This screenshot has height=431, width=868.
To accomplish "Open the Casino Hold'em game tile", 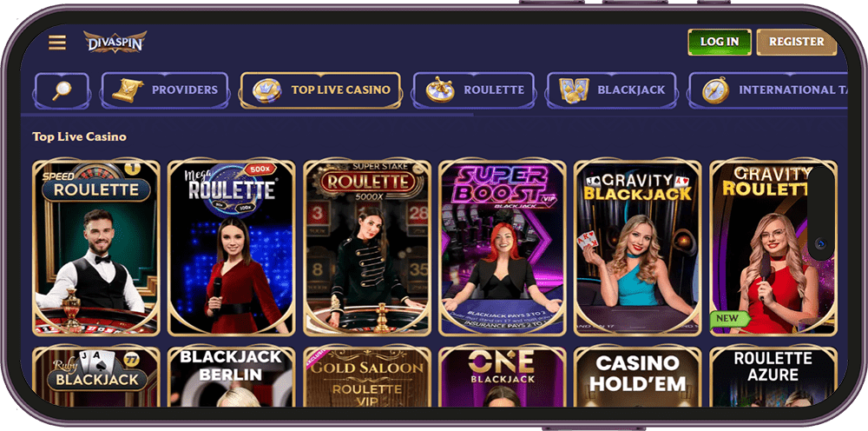I will (638, 376).
